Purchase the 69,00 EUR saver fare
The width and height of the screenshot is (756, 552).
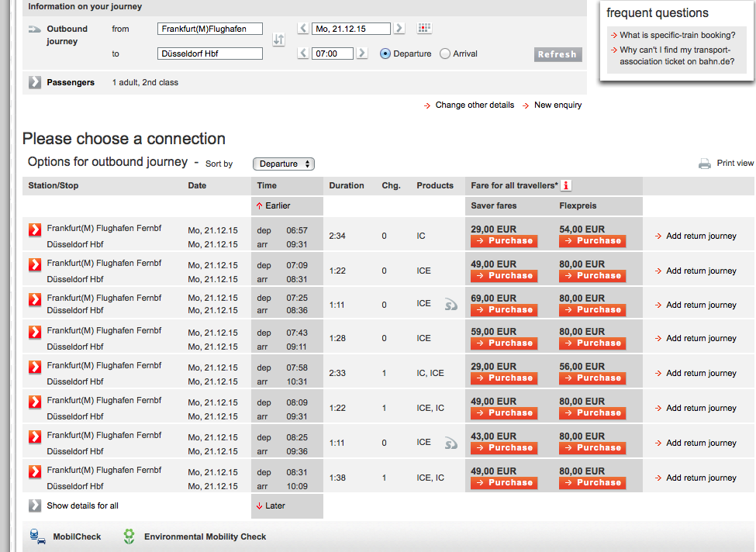point(504,310)
